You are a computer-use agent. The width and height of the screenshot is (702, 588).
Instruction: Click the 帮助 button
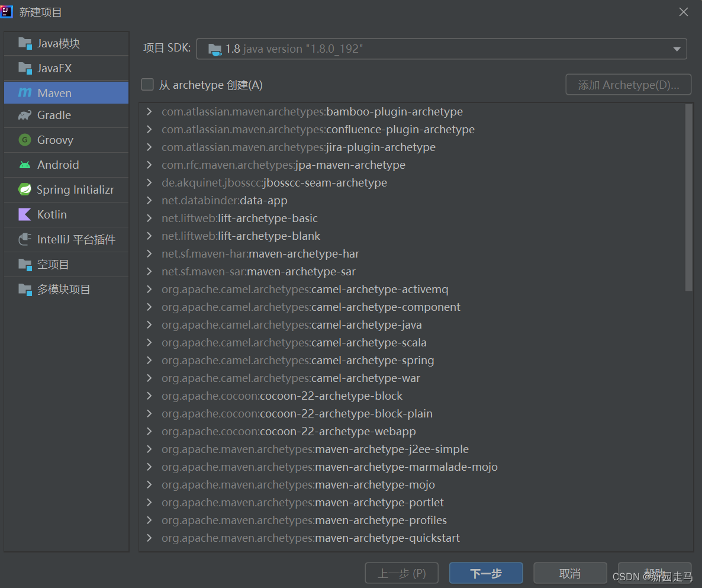[655, 573]
